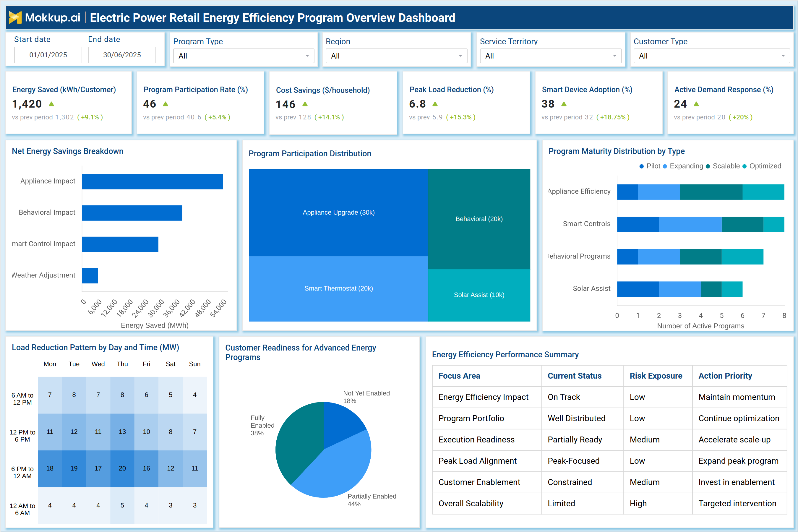The height and width of the screenshot is (532, 798).
Task: Click the Behavioral Programs Optimized bar segment
Action: 742,257
